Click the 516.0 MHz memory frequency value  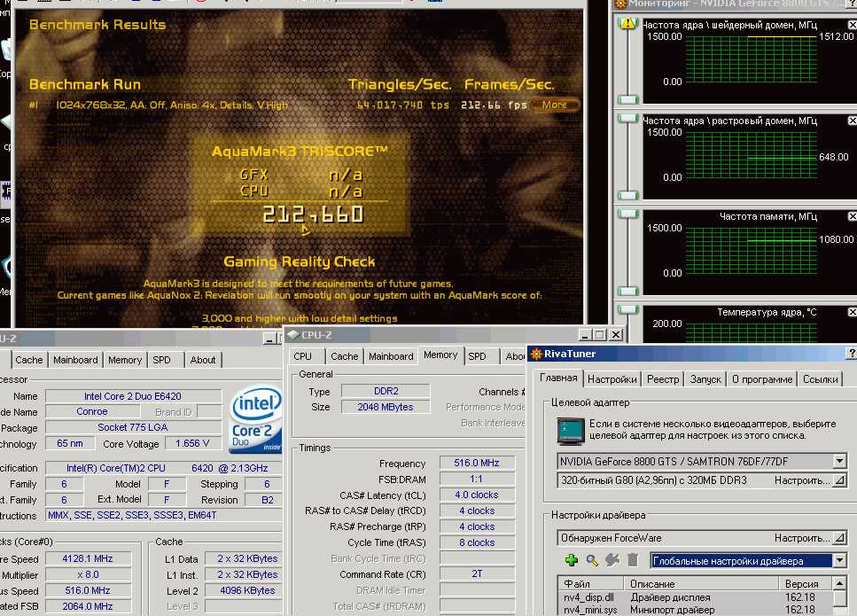(477, 463)
